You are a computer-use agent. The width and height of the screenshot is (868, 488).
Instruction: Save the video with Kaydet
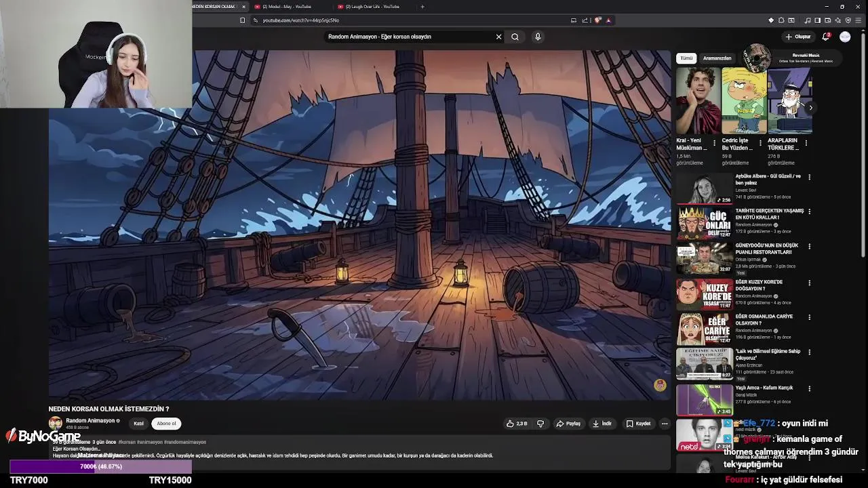point(638,424)
